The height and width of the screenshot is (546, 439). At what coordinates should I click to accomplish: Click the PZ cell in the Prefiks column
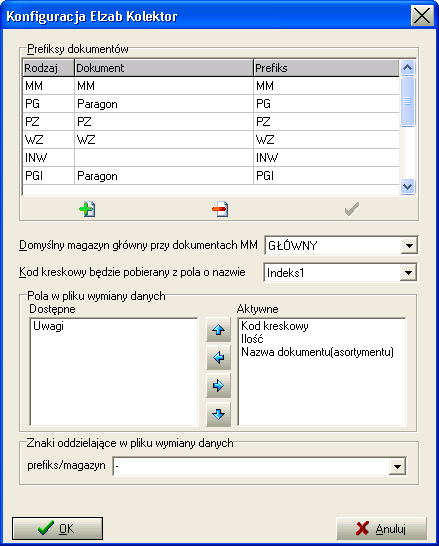(x=327, y=122)
